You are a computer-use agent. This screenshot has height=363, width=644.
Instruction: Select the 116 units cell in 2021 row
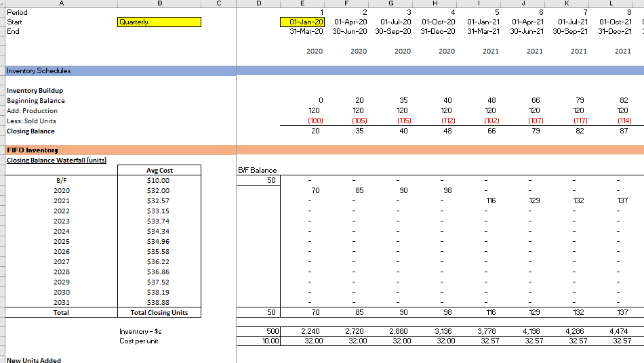[479, 201]
